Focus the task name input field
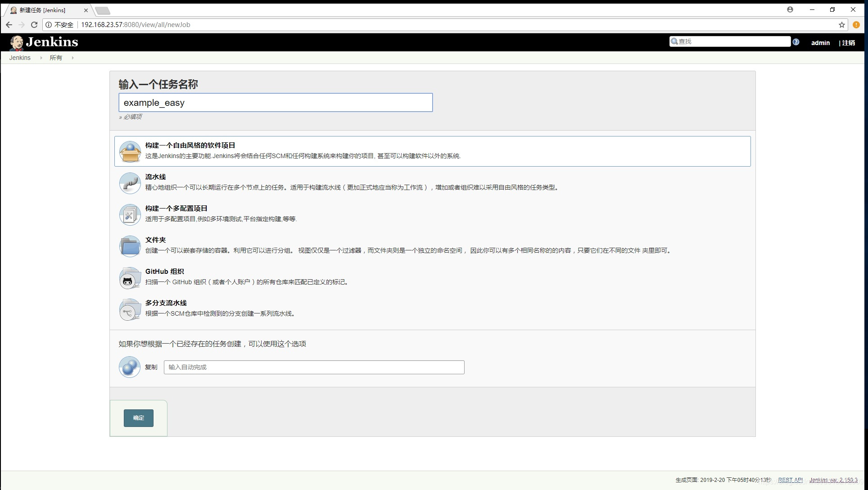Viewport: 868px width, 490px height. 276,103
